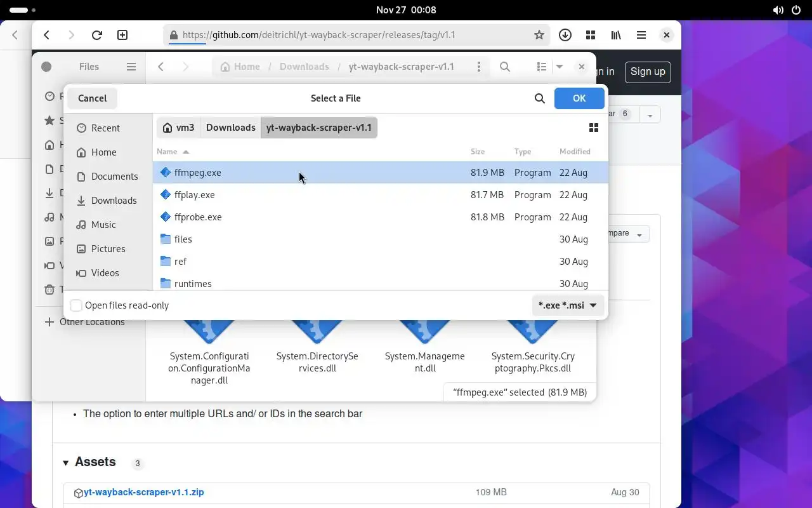Viewport: 812px width, 508px height.
Task: Open Files window view options dropdown arrow
Action: (x=560, y=67)
